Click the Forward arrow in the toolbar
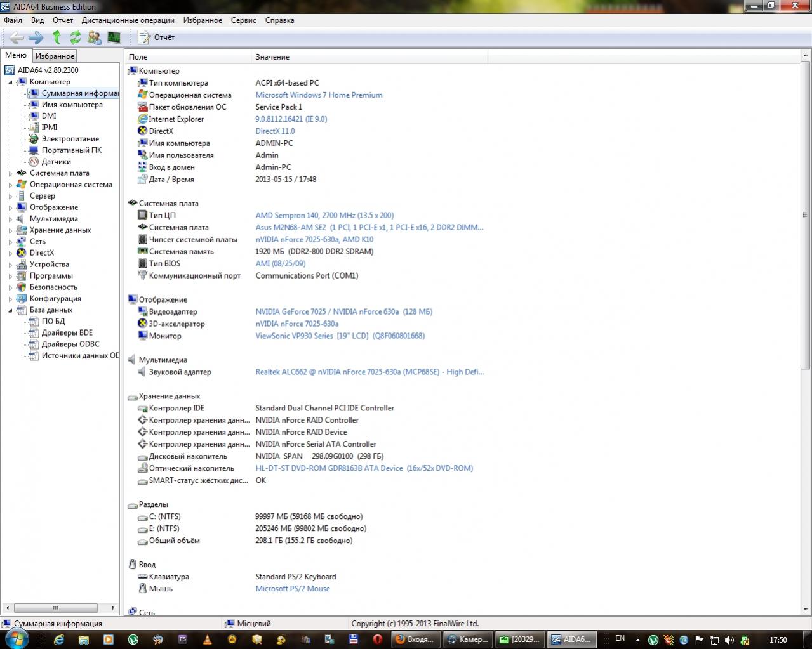Screen dimensions: 812x649 click(36, 37)
